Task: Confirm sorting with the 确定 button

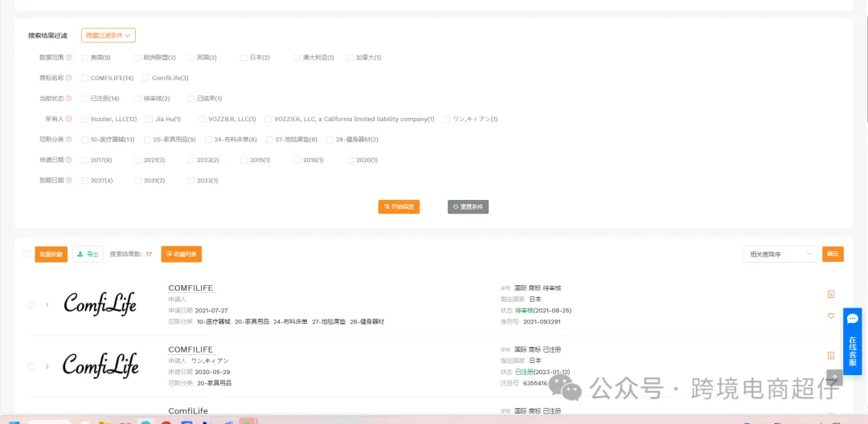Action: tap(833, 255)
